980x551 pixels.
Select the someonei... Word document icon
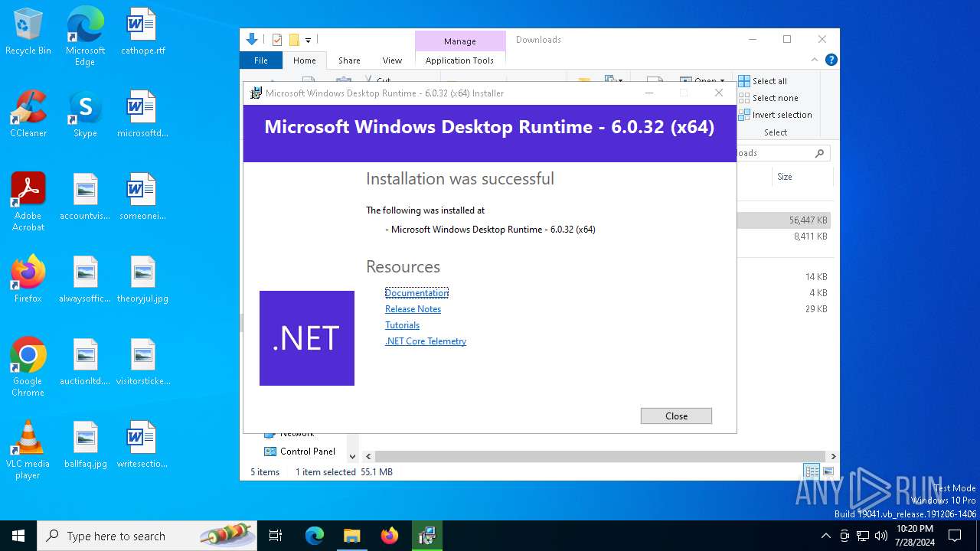(142, 197)
